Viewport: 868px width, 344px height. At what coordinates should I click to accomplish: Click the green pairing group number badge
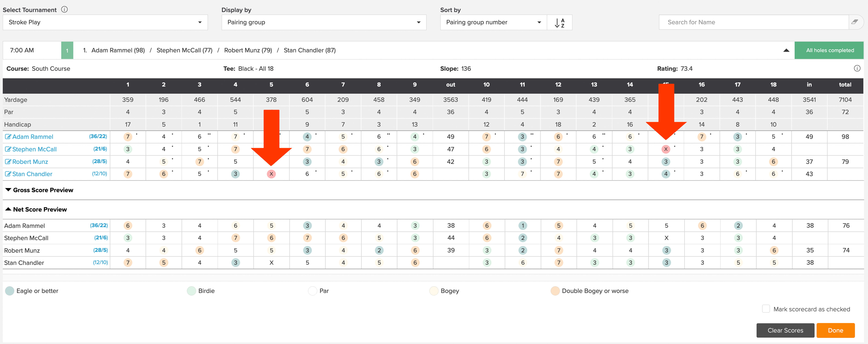[67, 51]
